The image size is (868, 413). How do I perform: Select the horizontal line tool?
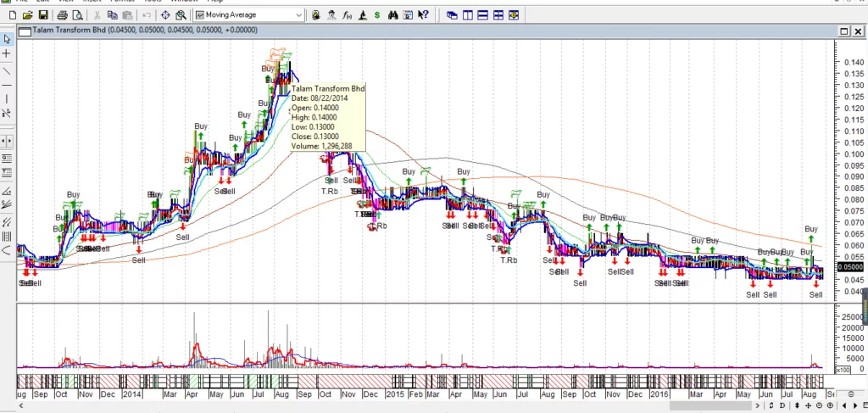pos(7,86)
